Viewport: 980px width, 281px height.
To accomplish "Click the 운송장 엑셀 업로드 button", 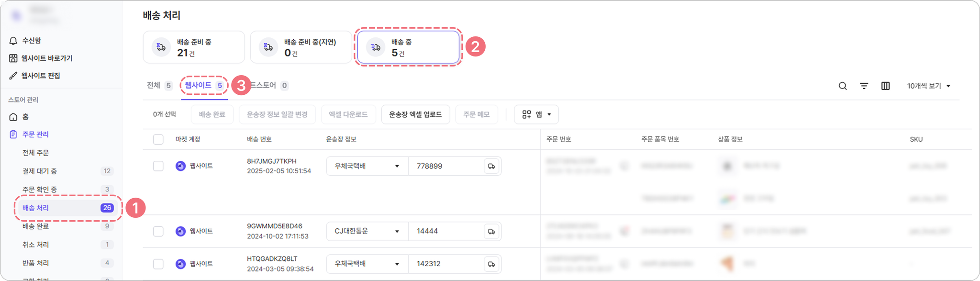I will (x=415, y=114).
